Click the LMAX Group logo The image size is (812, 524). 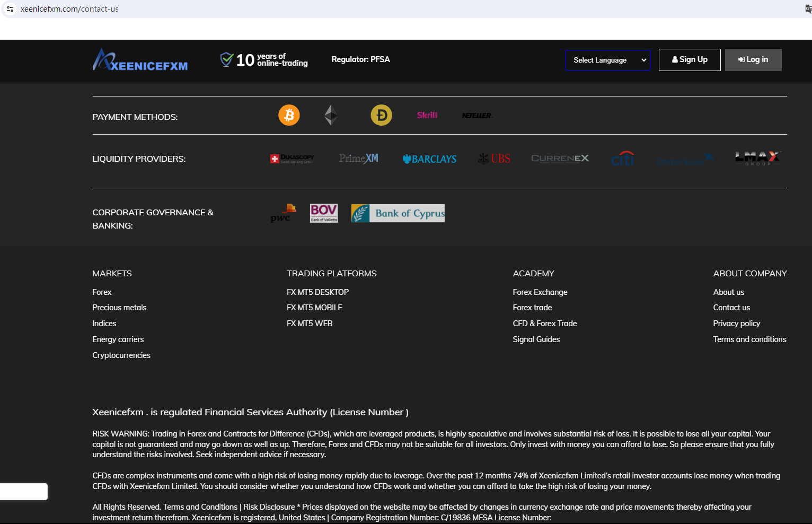pos(757,158)
